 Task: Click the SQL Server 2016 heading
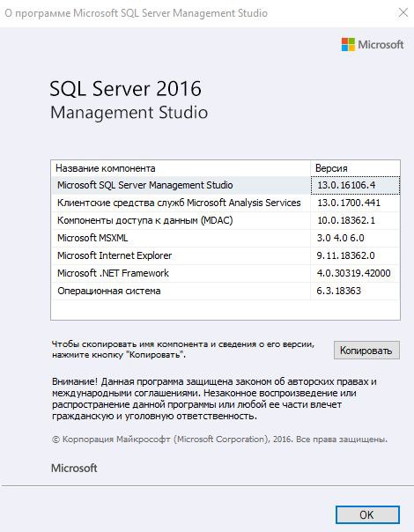[126, 89]
